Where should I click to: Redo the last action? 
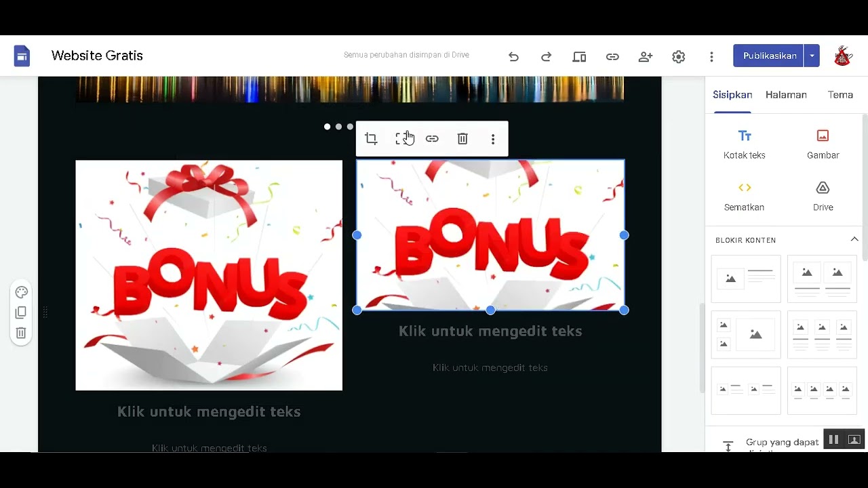tap(546, 57)
